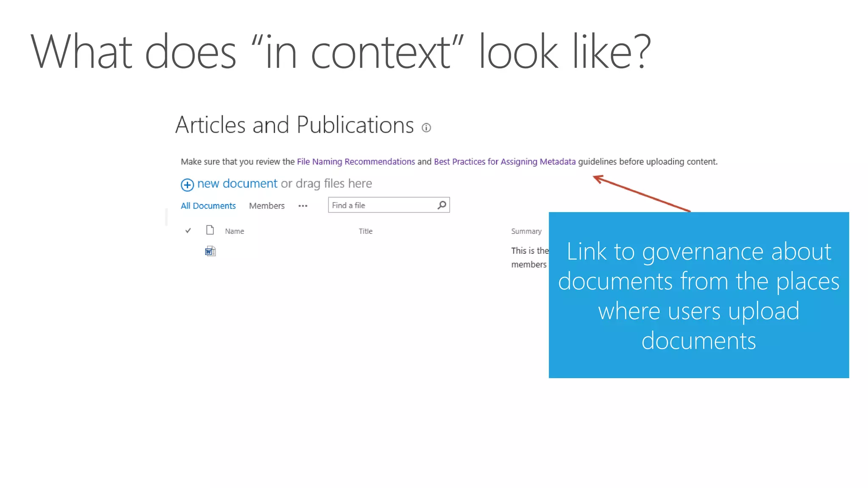Switch to the Members view
This screenshot has height=488, width=868.
(267, 206)
